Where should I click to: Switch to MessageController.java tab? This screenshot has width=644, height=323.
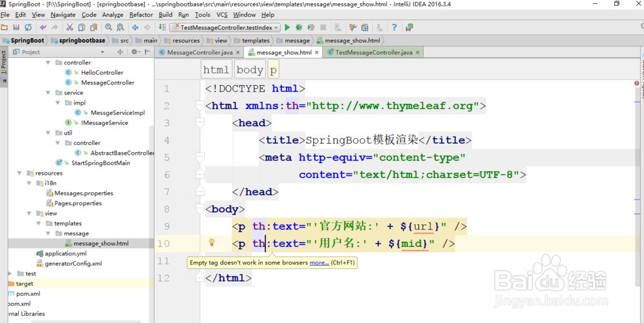(x=200, y=53)
